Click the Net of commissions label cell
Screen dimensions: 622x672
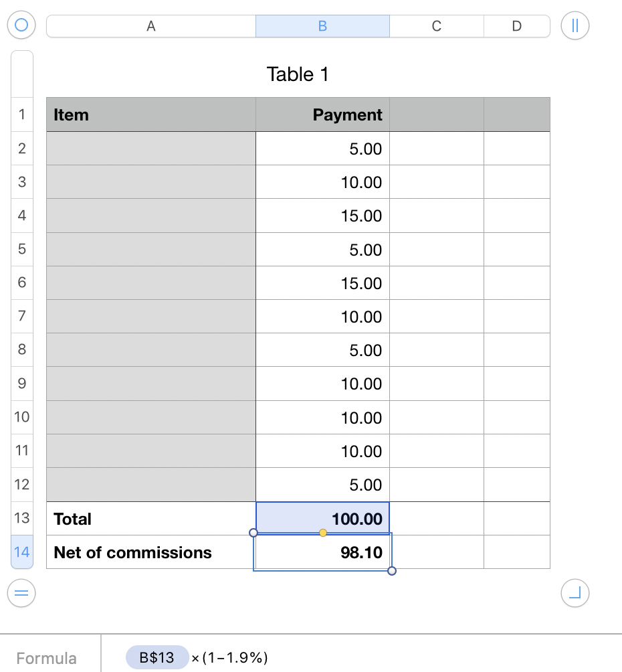tap(150, 552)
